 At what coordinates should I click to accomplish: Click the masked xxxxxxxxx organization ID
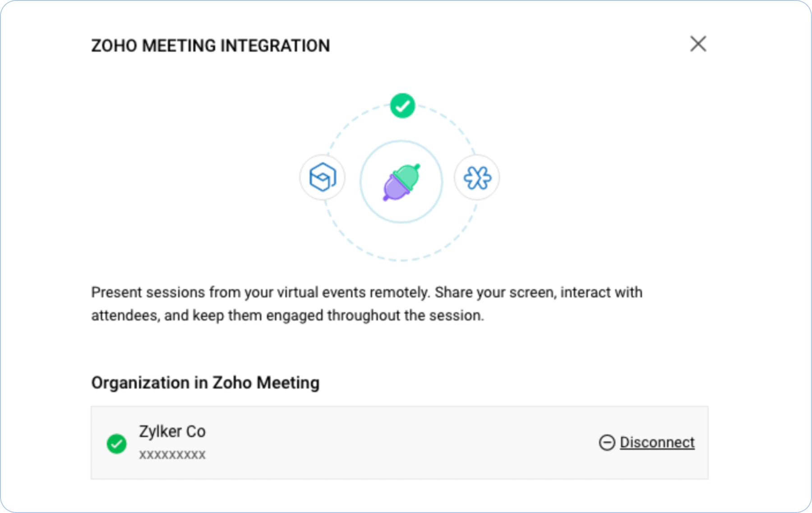click(x=172, y=454)
